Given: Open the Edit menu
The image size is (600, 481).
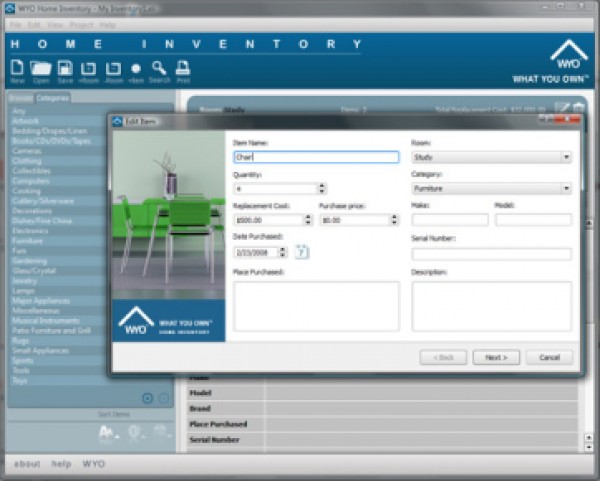Looking at the screenshot, I should click(34, 25).
